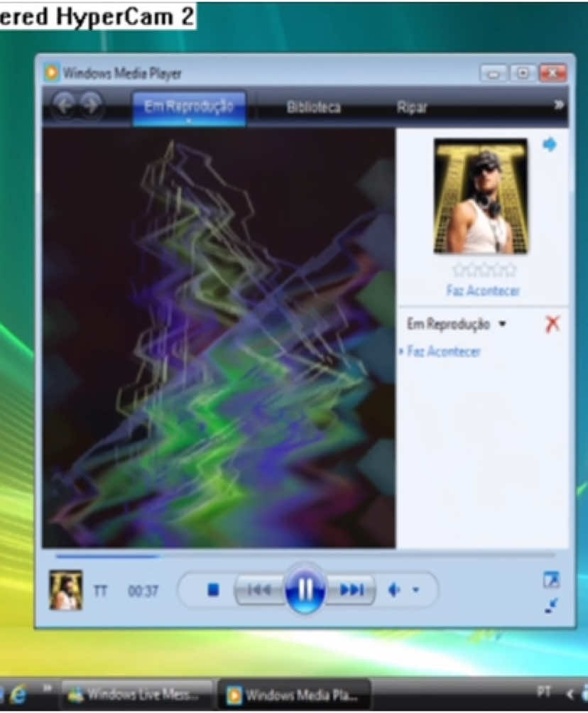Switch to compact mode icon
The image size is (588, 713).
pyautogui.click(x=551, y=606)
